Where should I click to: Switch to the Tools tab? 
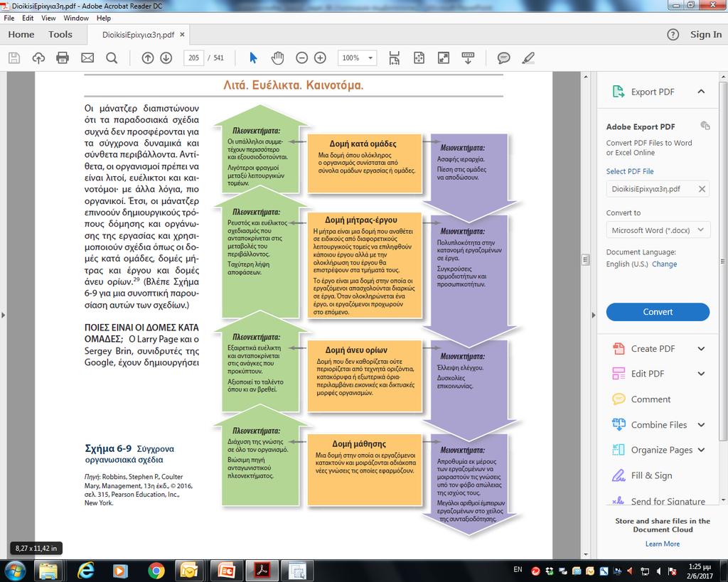(x=60, y=34)
